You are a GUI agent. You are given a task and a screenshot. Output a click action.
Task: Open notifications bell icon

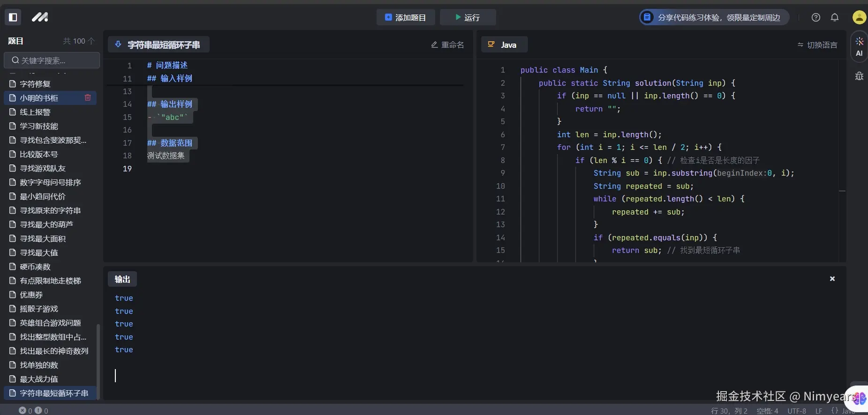pyautogui.click(x=835, y=17)
